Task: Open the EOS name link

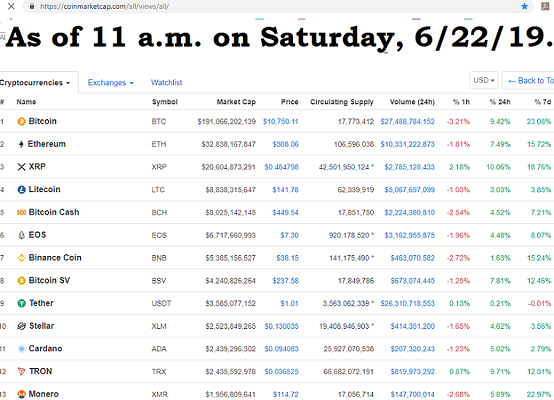Action: coord(37,235)
